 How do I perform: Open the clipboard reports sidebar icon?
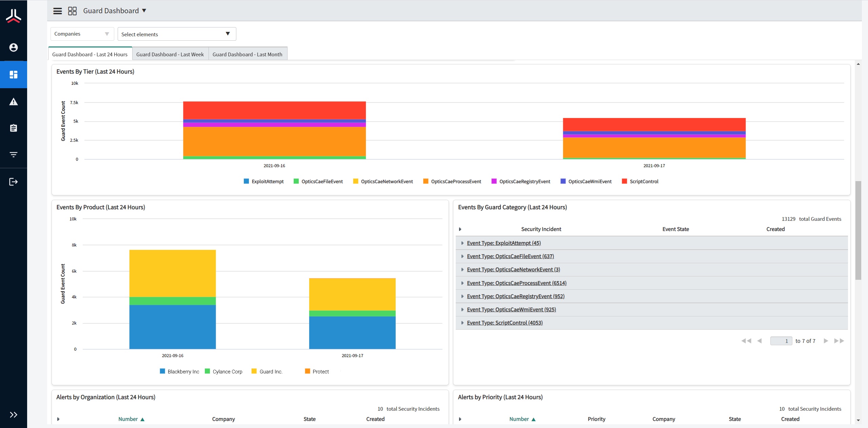14,128
